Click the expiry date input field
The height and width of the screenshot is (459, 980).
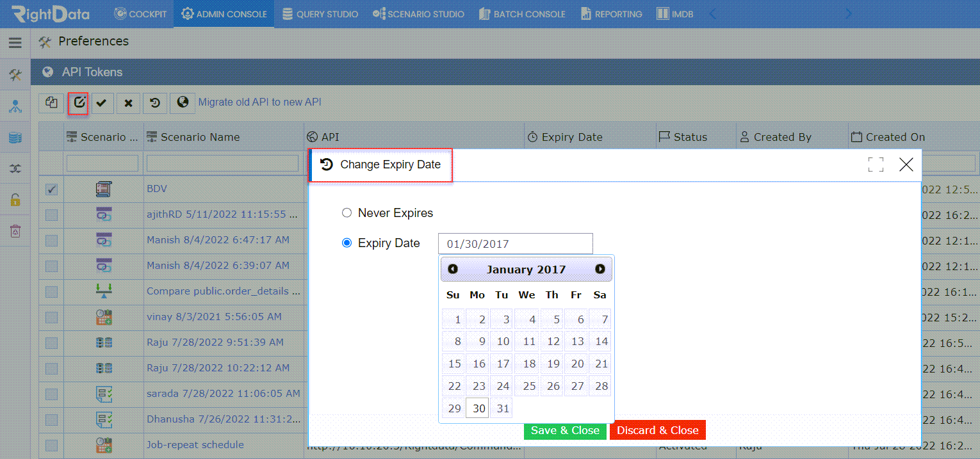point(516,243)
